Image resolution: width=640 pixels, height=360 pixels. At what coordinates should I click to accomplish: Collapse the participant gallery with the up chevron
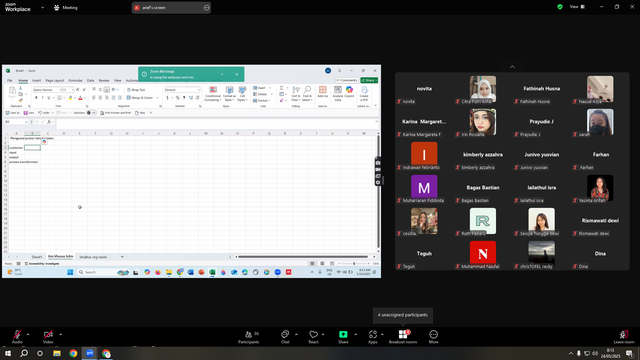512,67
